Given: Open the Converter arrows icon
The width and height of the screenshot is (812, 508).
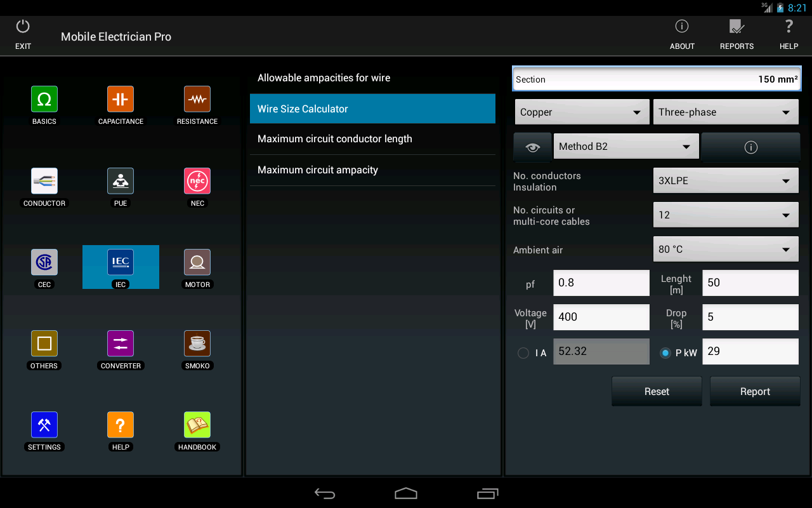Looking at the screenshot, I should 121,344.
